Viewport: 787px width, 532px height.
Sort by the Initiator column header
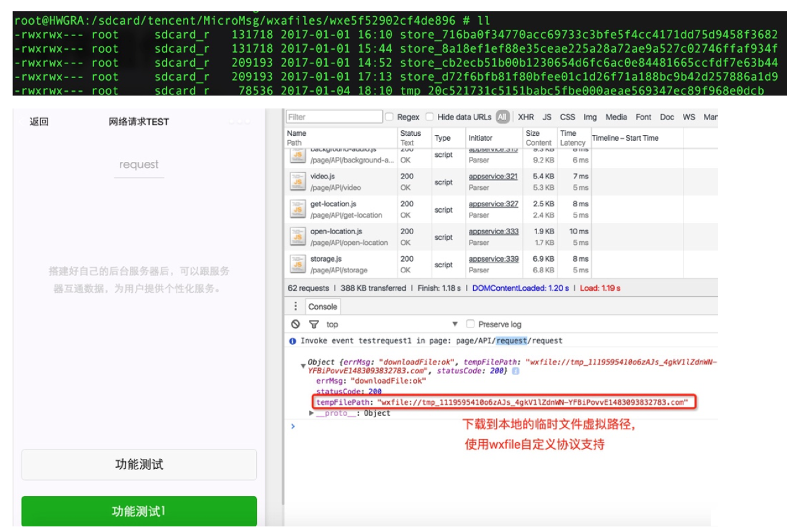(x=494, y=138)
